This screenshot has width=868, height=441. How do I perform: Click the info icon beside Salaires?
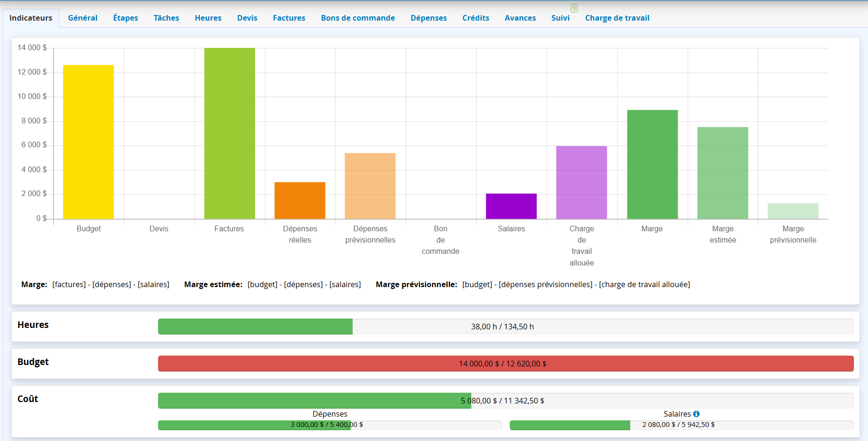[696, 414]
